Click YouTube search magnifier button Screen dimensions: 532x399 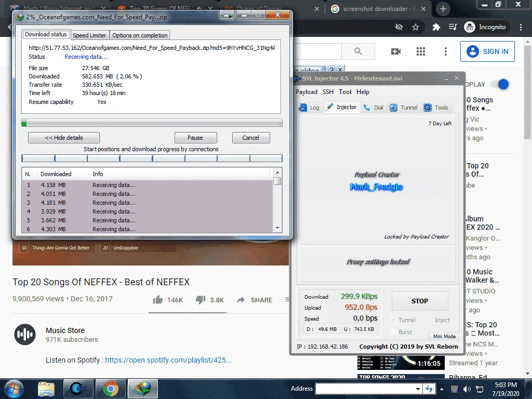[x=358, y=51]
